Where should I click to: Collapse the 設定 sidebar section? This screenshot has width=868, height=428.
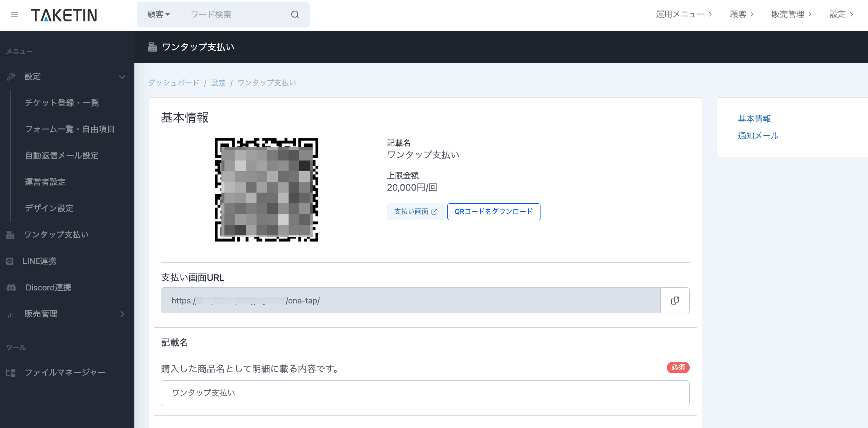pos(122,76)
